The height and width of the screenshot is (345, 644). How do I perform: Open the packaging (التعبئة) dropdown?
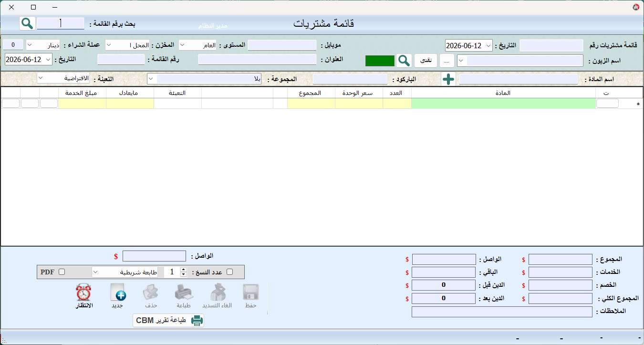41,77
